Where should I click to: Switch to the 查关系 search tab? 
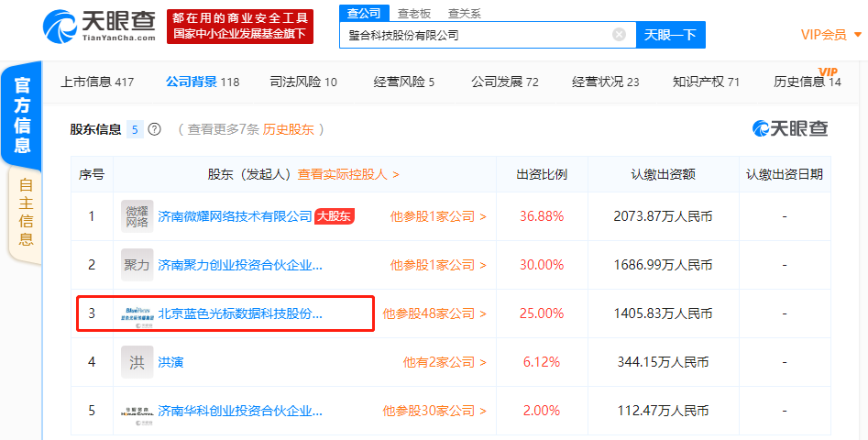[465, 13]
